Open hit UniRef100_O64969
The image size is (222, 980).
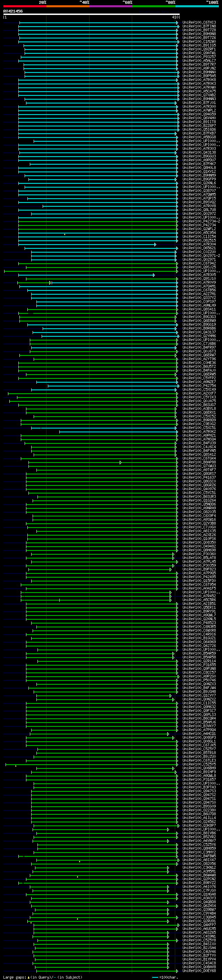pos(199,642)
